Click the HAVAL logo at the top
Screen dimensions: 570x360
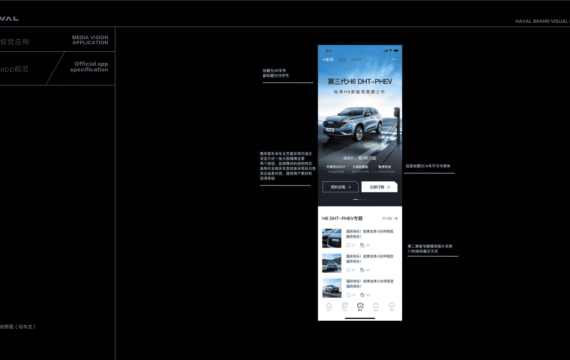(9, 19)
